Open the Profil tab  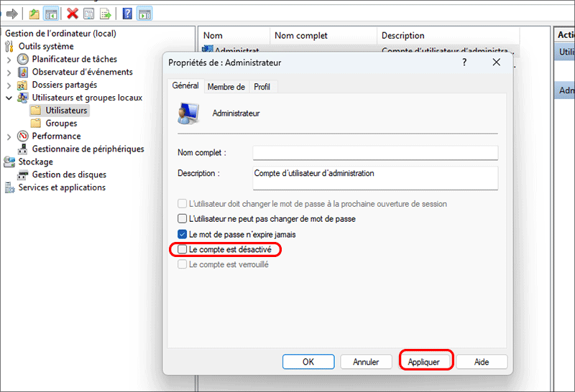coord(262,87)
